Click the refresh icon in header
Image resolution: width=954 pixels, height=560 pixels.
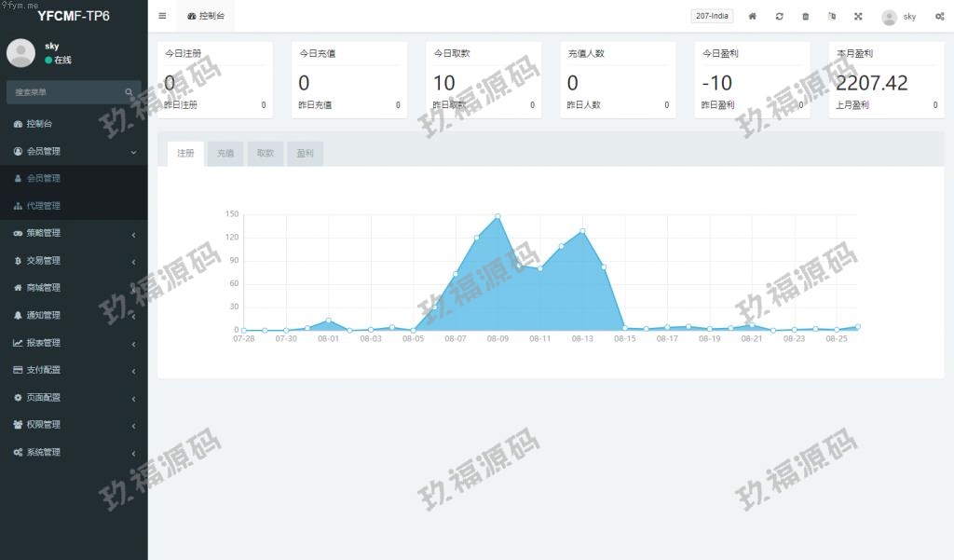[x=779, y=16]
